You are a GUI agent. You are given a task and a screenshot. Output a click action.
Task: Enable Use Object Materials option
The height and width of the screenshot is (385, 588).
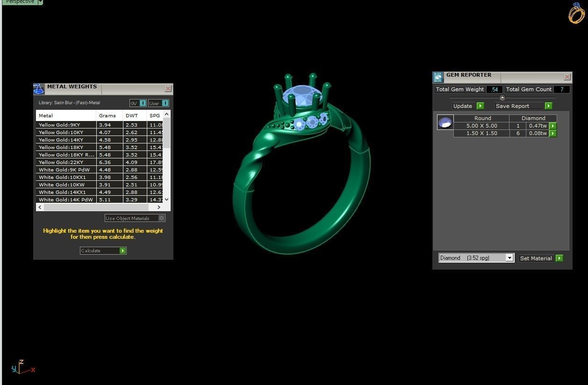click(135, 218)
